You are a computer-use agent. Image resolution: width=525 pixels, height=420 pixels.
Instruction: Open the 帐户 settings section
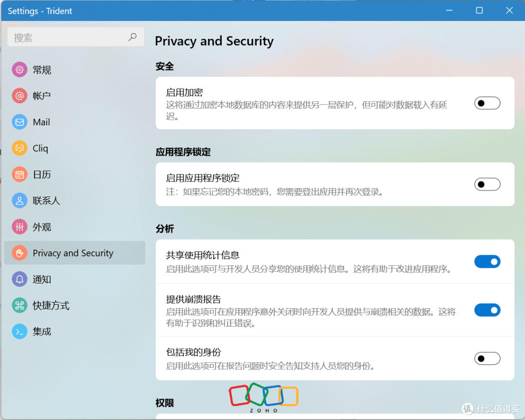tap(75, 96)
